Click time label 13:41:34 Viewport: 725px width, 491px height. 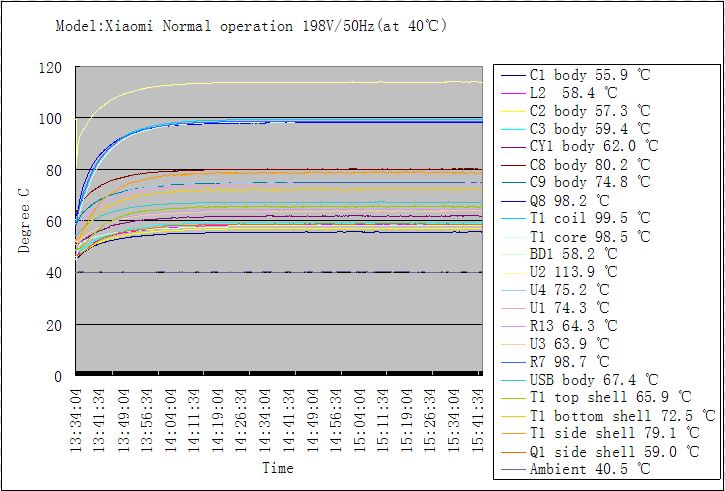click(x=99, y=420)
